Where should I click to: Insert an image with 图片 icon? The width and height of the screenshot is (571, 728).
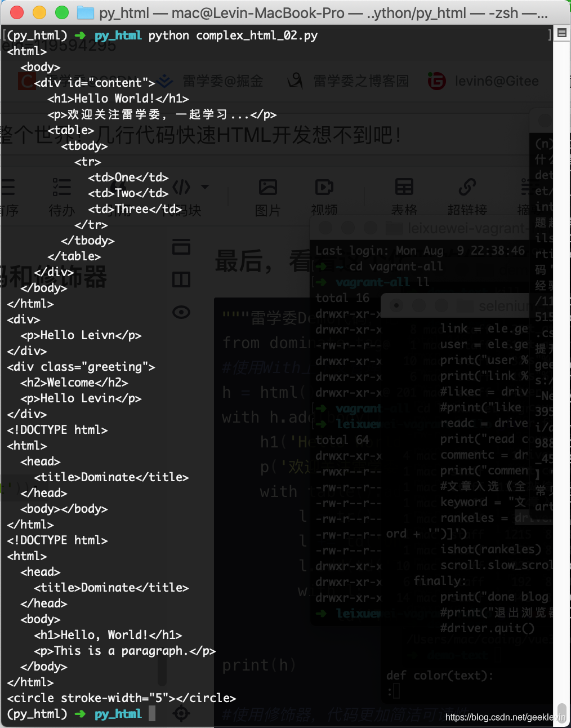pyautogui.click(x=267, y=187)
